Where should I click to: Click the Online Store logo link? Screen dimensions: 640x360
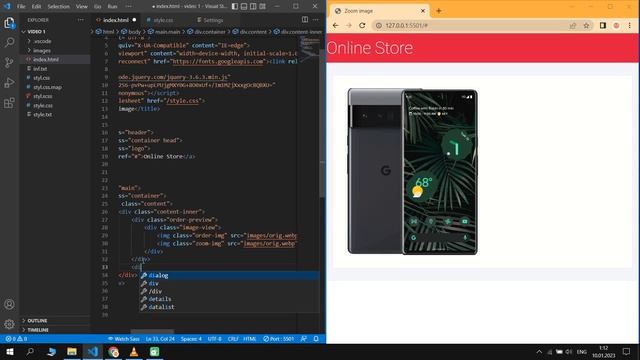pos(370,48)
